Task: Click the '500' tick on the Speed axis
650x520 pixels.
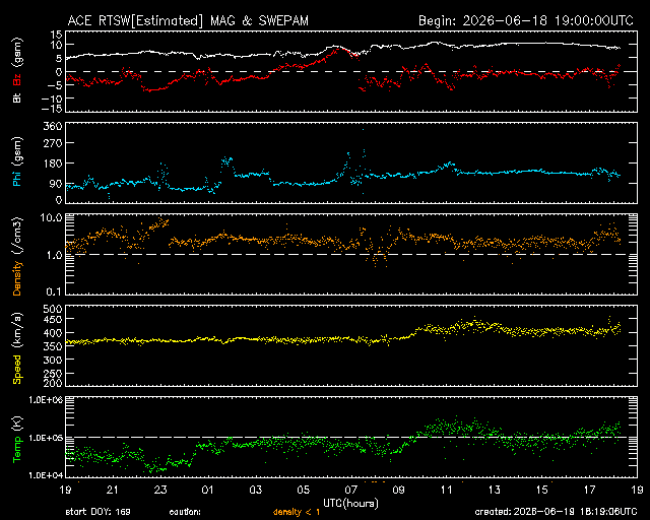Action: point(53,309)
